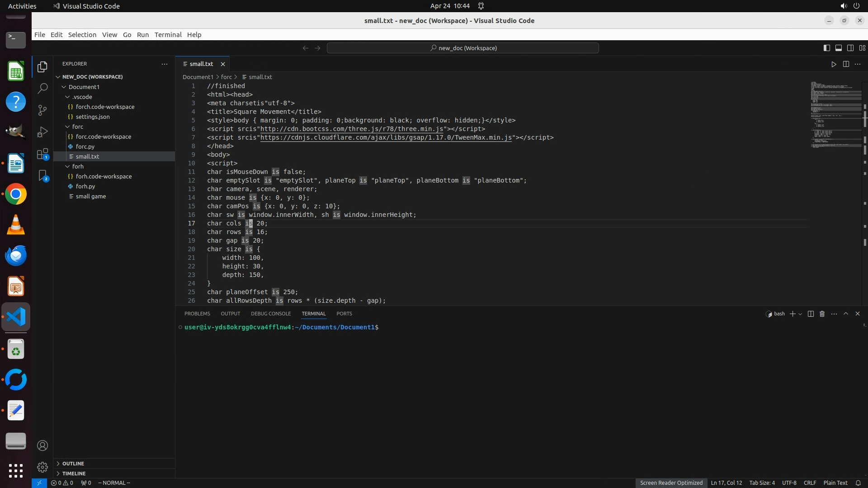Open the three.min.js URL link

pos(352,129)
